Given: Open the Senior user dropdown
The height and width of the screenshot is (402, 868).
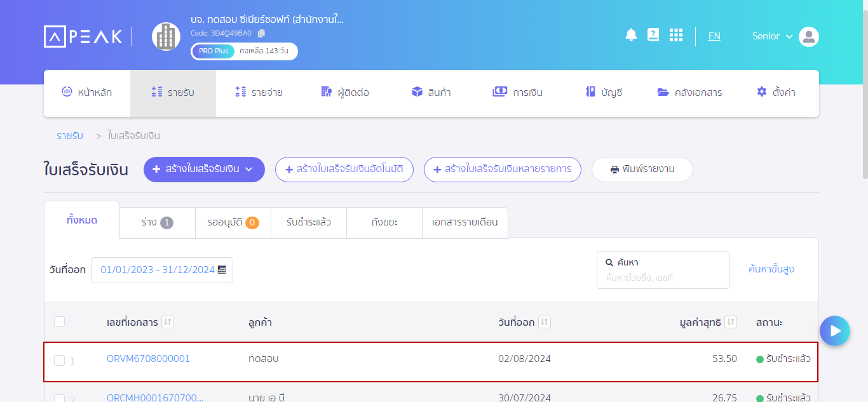Looking at the screenshot, I should tap(772, 36).
